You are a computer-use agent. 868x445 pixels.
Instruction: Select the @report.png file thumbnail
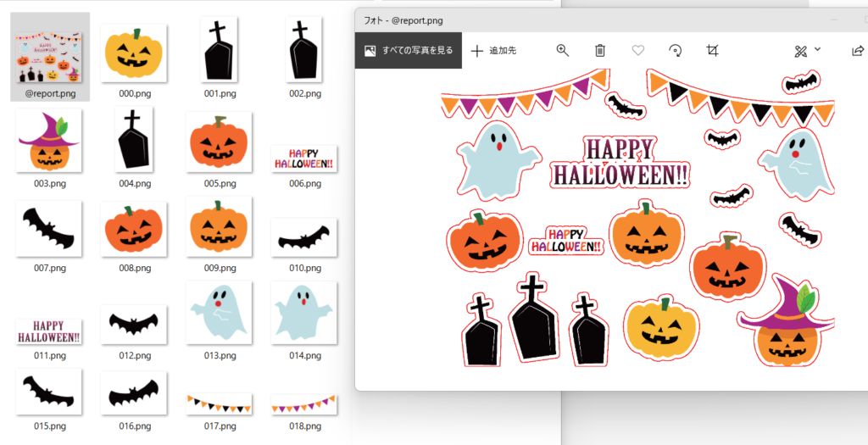[x=50, y=51]
